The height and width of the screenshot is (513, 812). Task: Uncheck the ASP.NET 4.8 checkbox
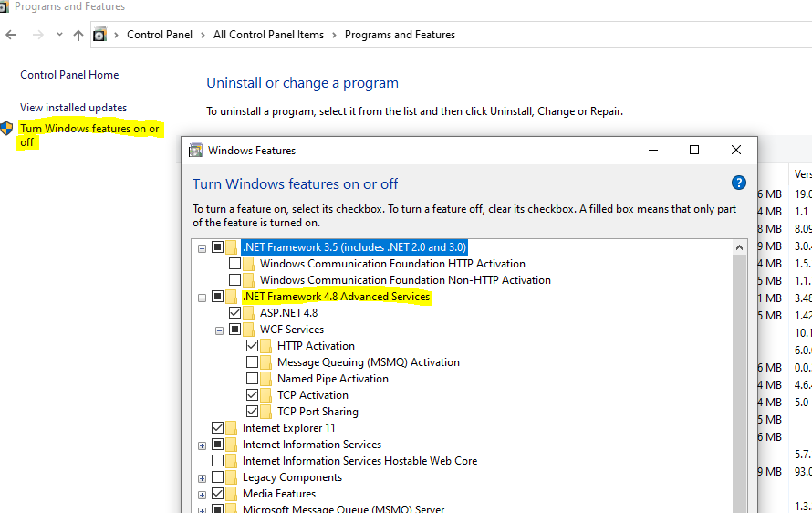point(235,313)
